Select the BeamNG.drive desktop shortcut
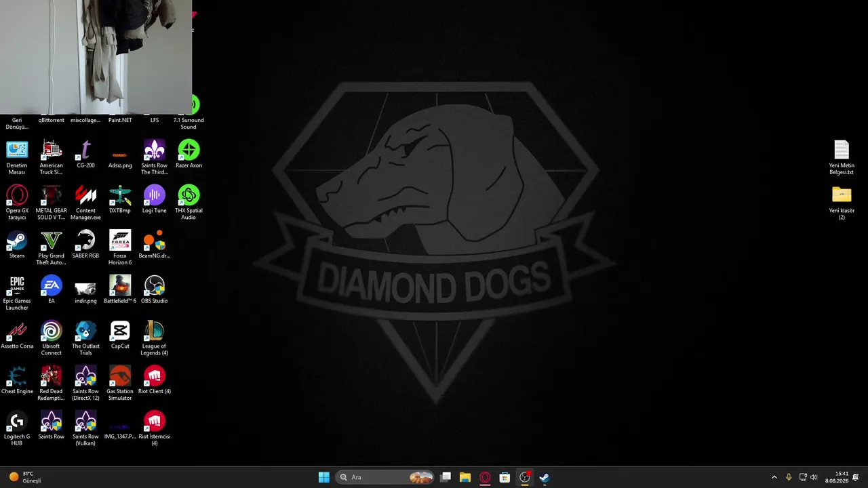The width and height of the screenshot is (868, 488). pyautogui.click(x=155, y=245)
